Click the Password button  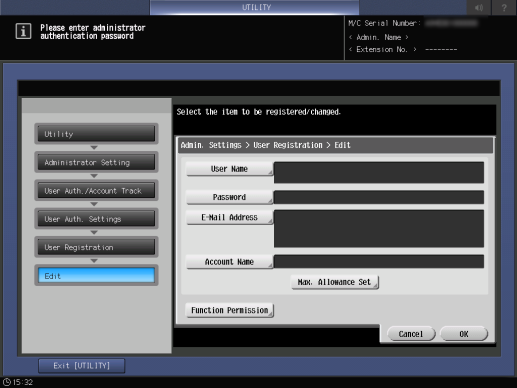pyautogui.click(x=229, y=197)
